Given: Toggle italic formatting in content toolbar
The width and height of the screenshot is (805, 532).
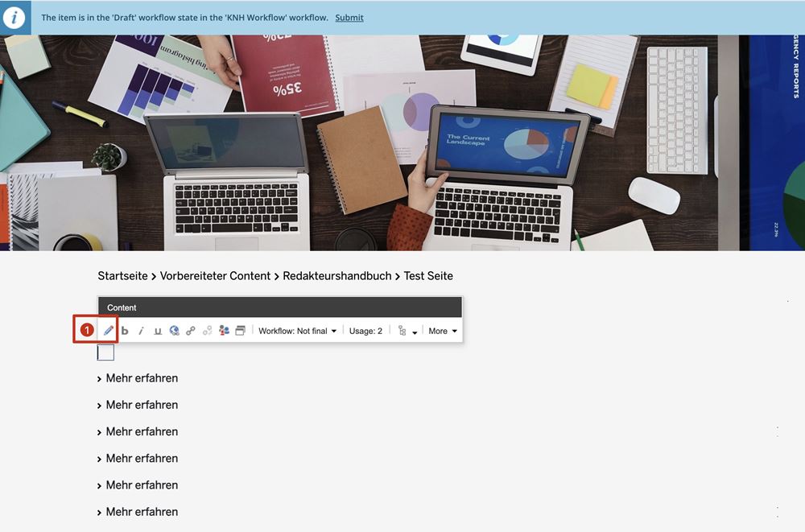Looking at the screenshot, I should [142, 331].
